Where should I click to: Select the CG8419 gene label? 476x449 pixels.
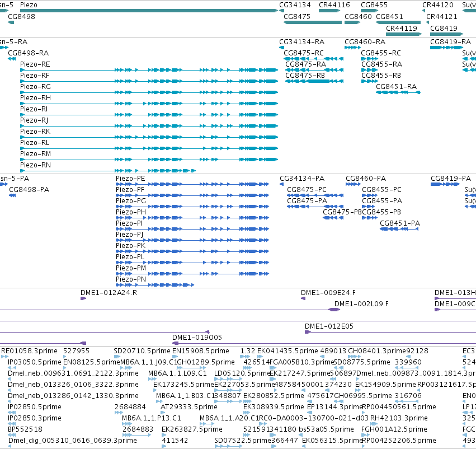(x=444, y=28)
